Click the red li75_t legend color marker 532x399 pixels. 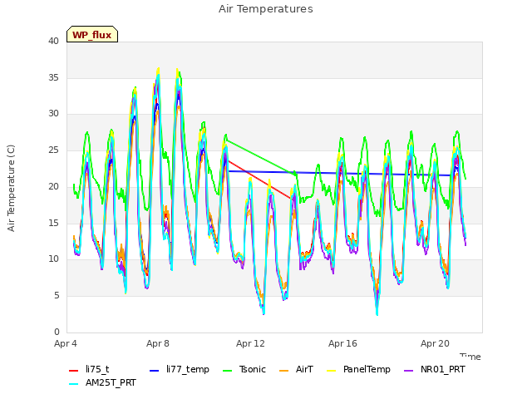click(74, 371)
